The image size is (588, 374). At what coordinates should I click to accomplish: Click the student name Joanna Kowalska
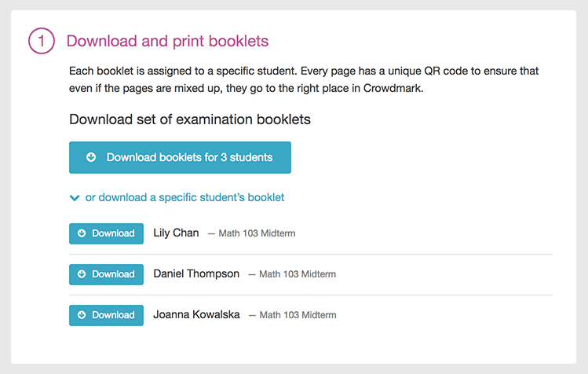click(196, 314)
